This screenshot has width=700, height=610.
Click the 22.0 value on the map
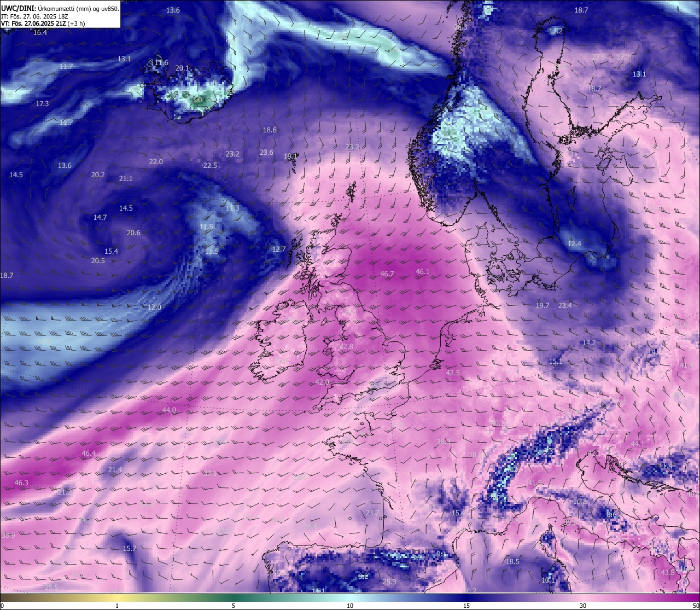pos(156,162)
